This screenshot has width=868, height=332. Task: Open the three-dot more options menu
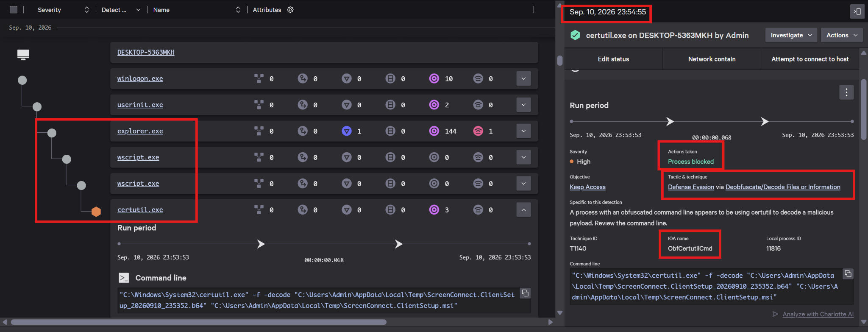[x=846, y=92]
